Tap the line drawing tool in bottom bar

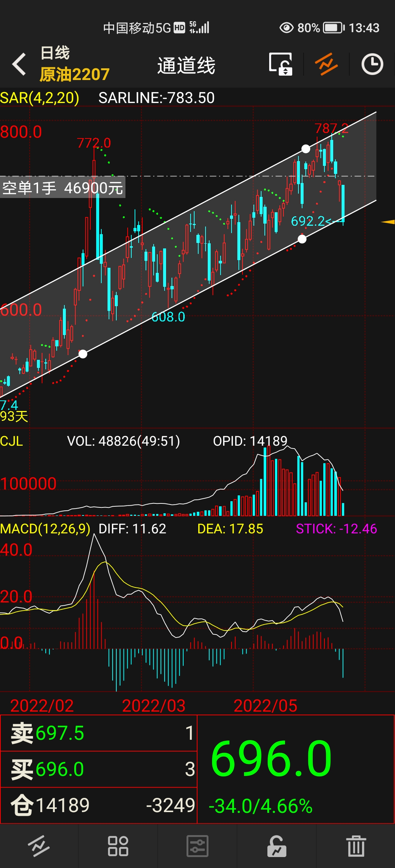pos(39,846)
